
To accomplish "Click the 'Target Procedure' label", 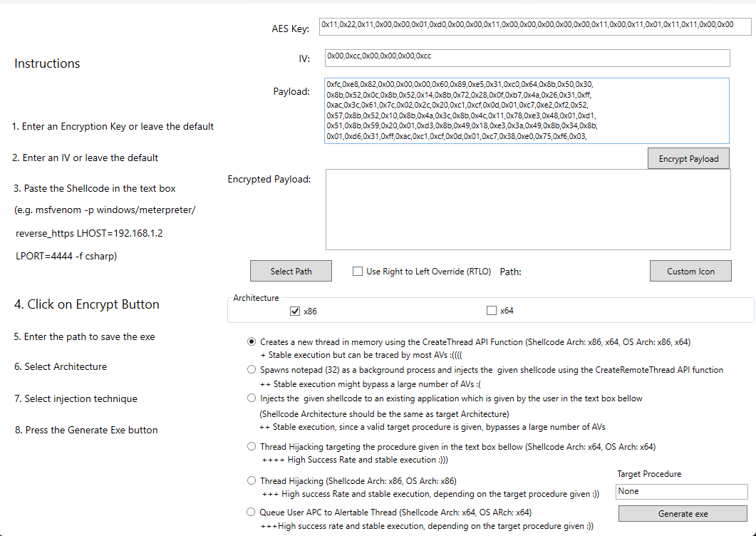I will pyautogui.click(x=649, y=474).
